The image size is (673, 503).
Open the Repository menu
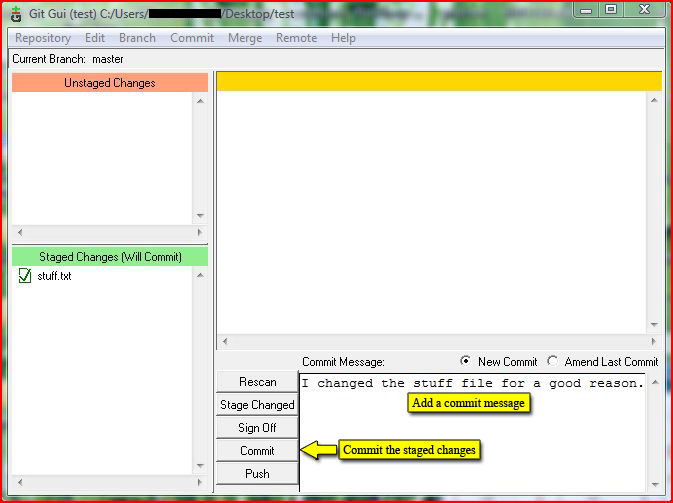(43, 38)
